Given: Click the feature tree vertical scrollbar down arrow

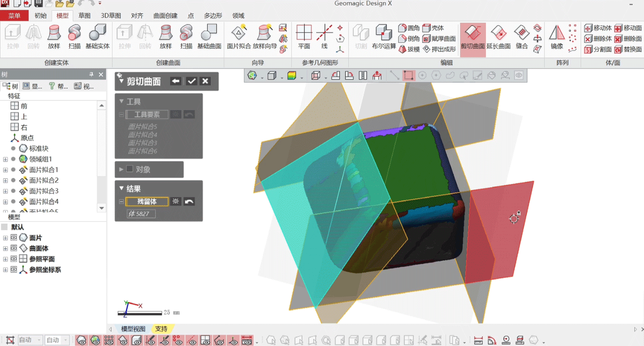Looking at the screenshot, I should coord(101,208).
